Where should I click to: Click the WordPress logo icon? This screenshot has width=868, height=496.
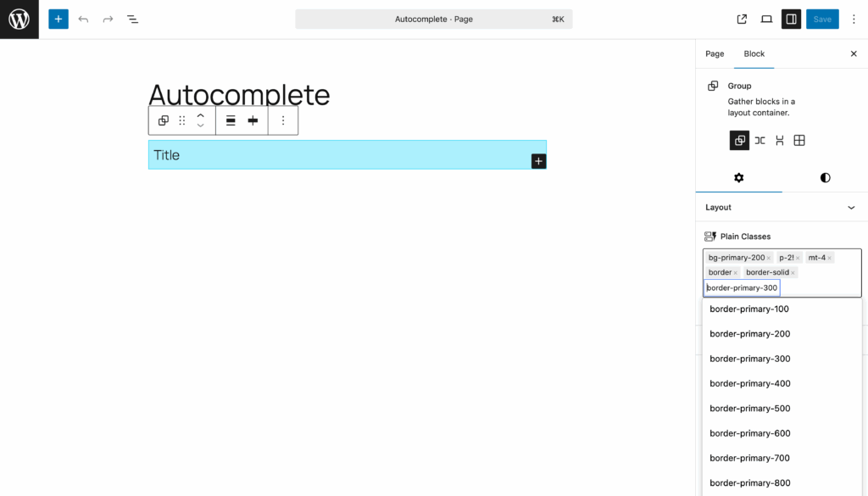19,19
